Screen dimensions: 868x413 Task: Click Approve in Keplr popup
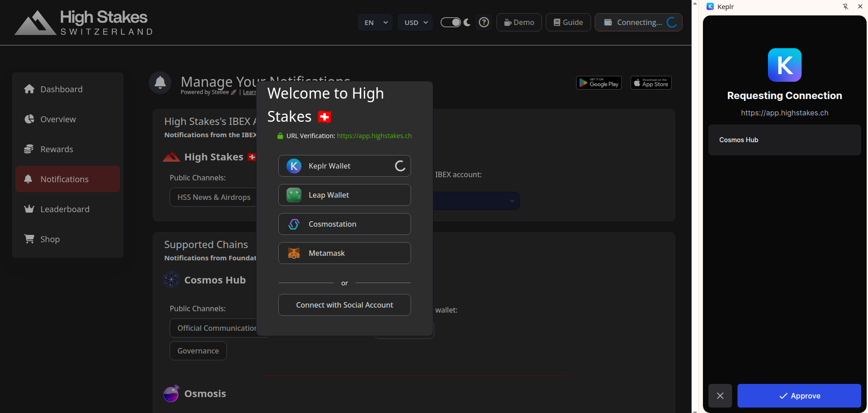[799, 396]
